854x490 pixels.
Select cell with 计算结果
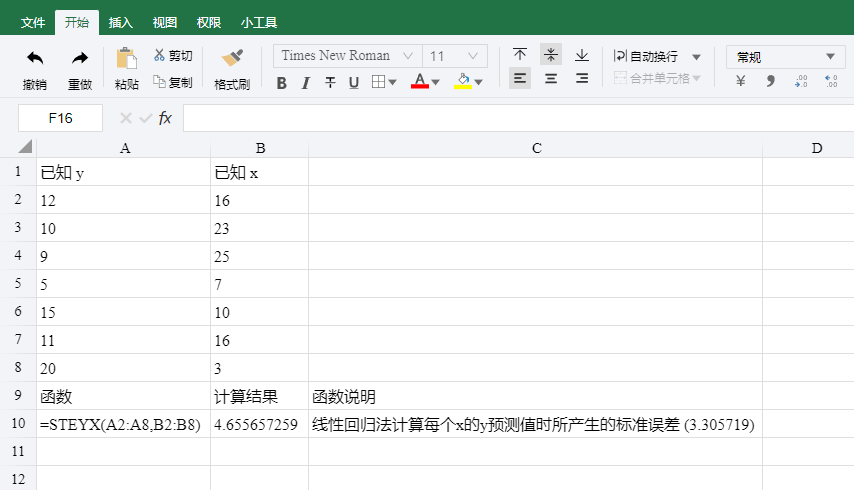pyautogui.click(x=260, y=396)
